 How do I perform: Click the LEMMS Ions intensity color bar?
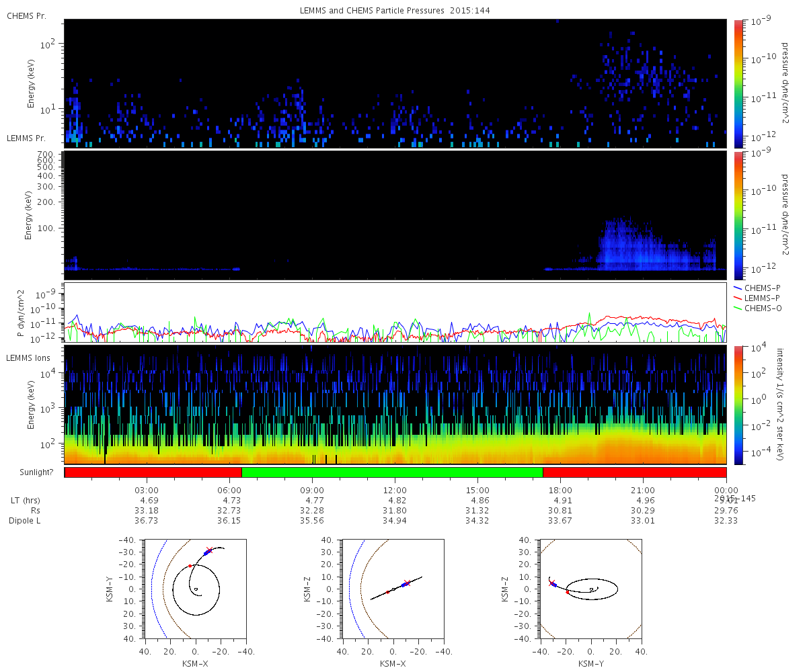pos(738,405)
